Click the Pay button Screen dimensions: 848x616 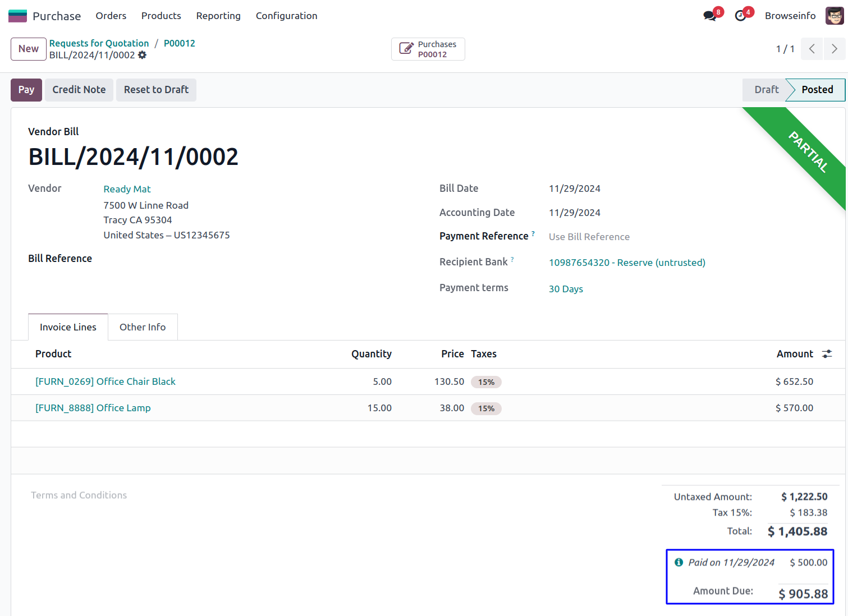pyautogui.click(x=26, y=90)
